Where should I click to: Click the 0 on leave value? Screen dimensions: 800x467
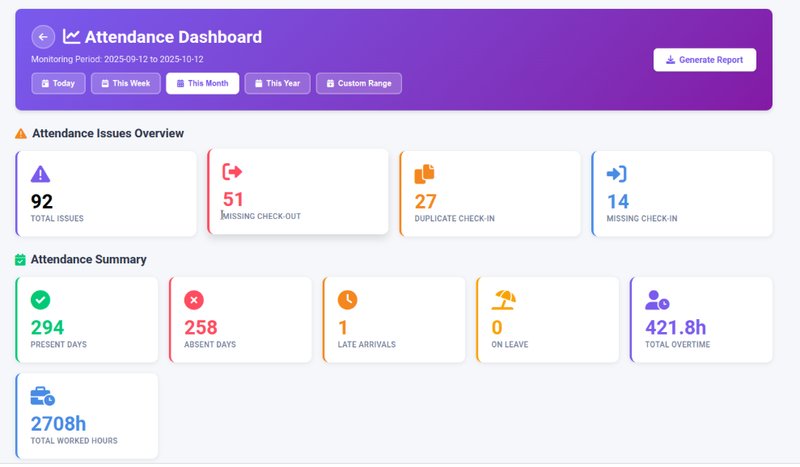[x=497, y=328]
